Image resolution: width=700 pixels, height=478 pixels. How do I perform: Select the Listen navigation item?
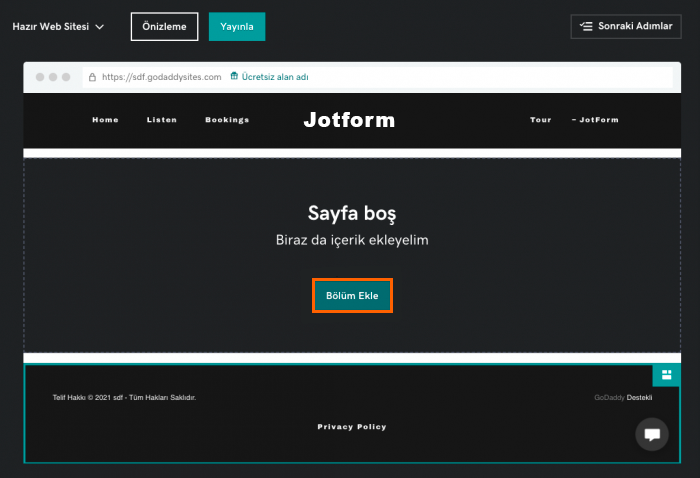click(x=162, y=120)
